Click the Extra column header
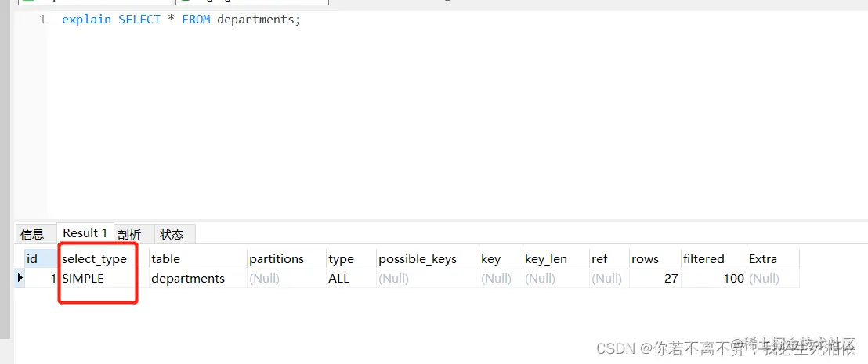The height and width of the screenshot is (364, 868). coord(772,259)
